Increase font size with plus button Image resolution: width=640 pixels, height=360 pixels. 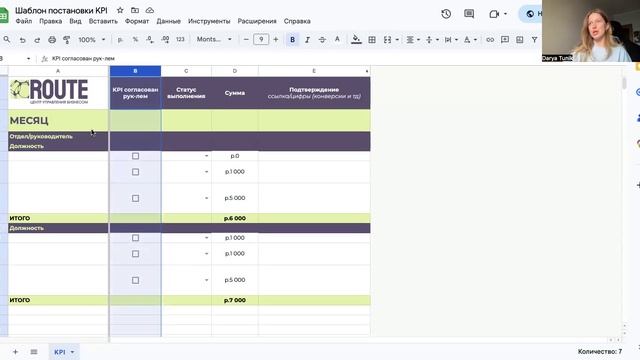(276, 40)
